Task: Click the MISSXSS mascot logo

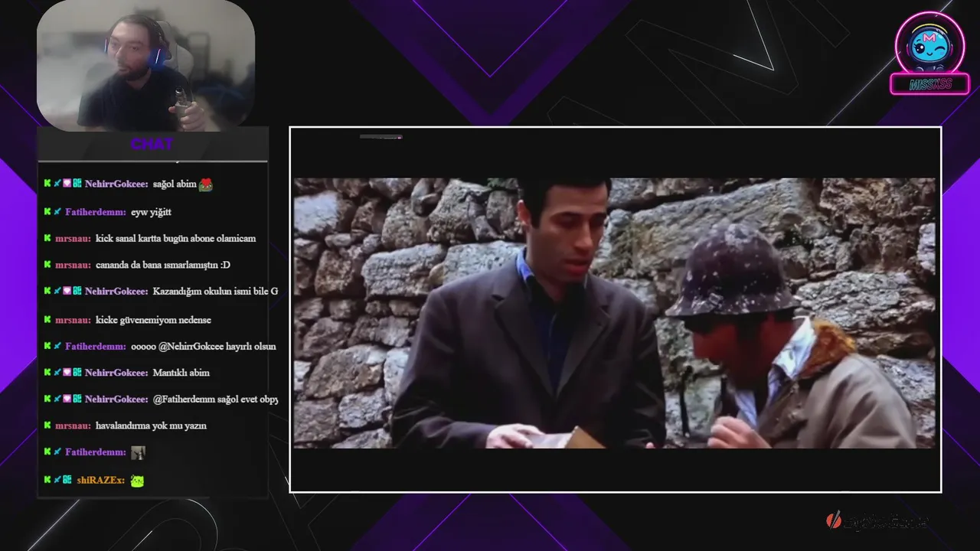Action: (x=929, y=44)
